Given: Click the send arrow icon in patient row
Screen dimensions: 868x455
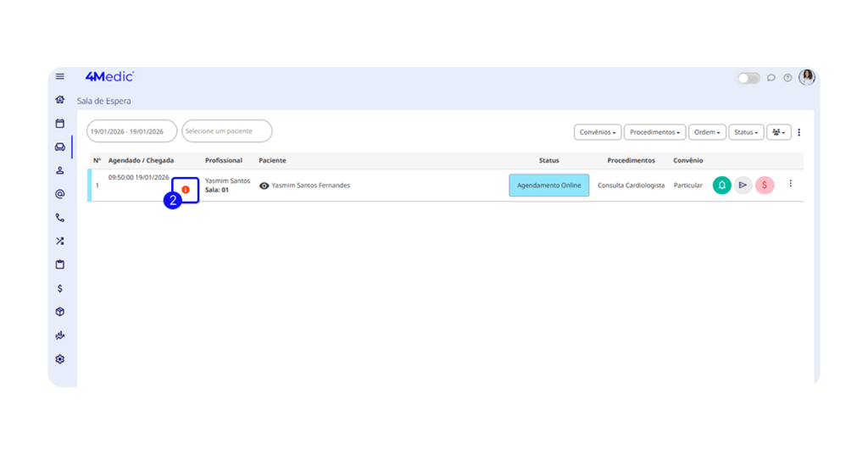Looking at the screenshot, I should (x=743, y=185).
